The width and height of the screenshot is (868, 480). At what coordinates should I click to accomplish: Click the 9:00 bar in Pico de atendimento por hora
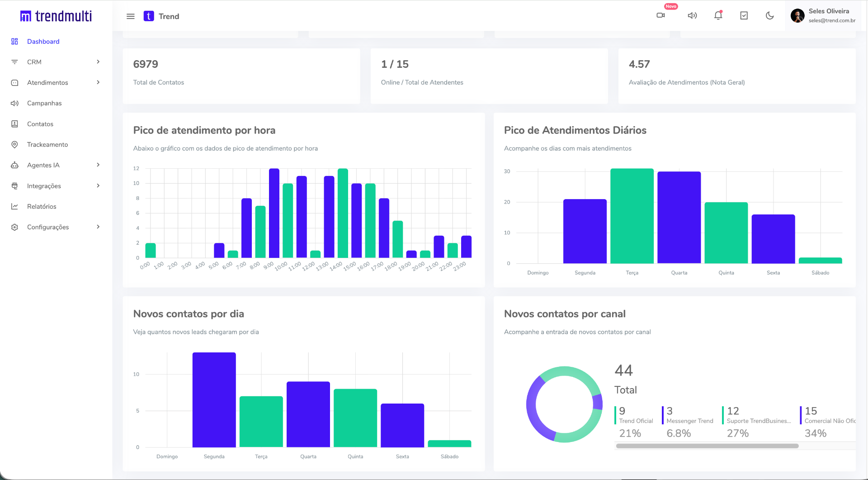pyautogui.click(x=274, y=213)
